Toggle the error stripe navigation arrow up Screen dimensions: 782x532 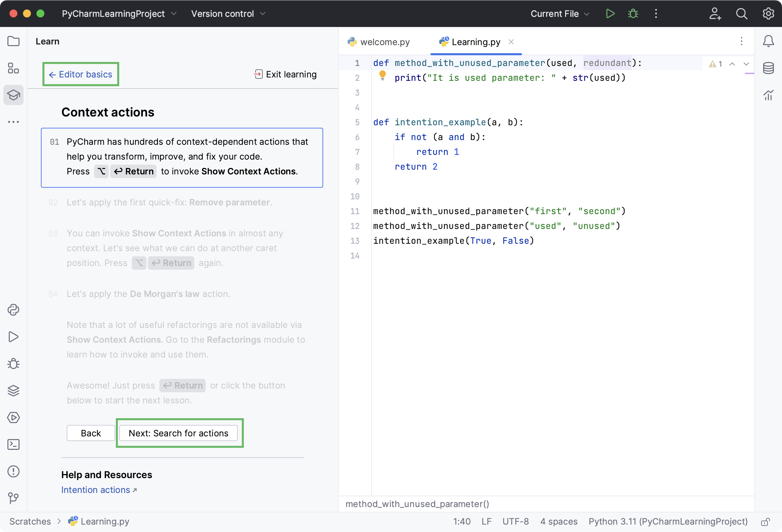(x=732, y=64)
